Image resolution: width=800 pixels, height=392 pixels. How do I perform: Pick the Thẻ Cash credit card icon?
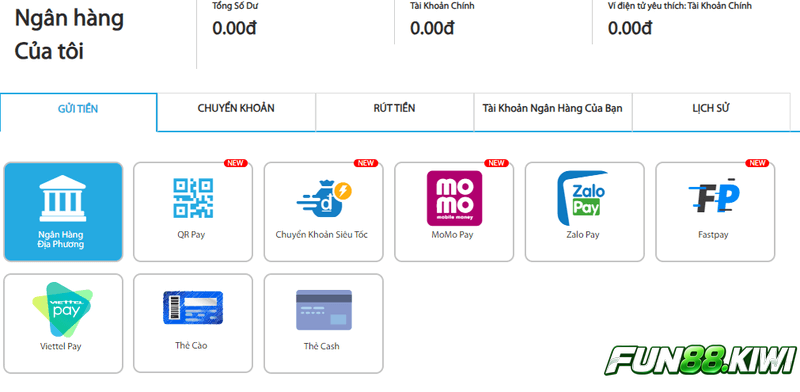324,310
